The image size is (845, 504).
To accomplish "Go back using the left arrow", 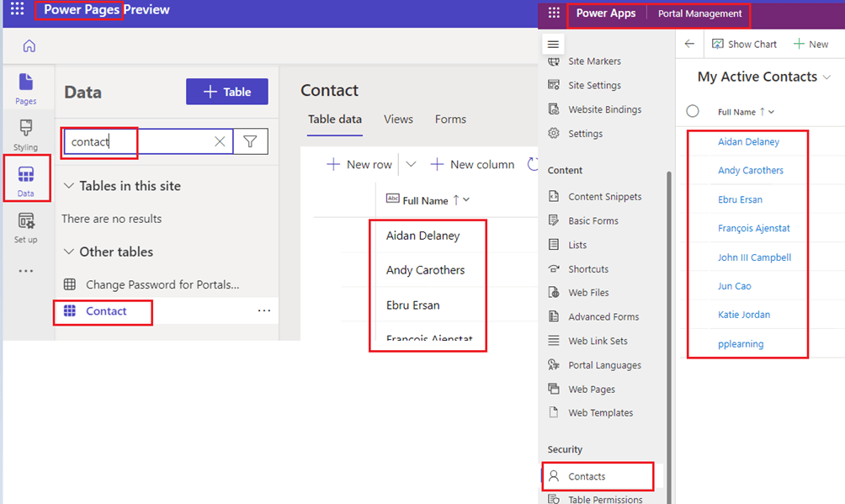I will click(689, 44).
